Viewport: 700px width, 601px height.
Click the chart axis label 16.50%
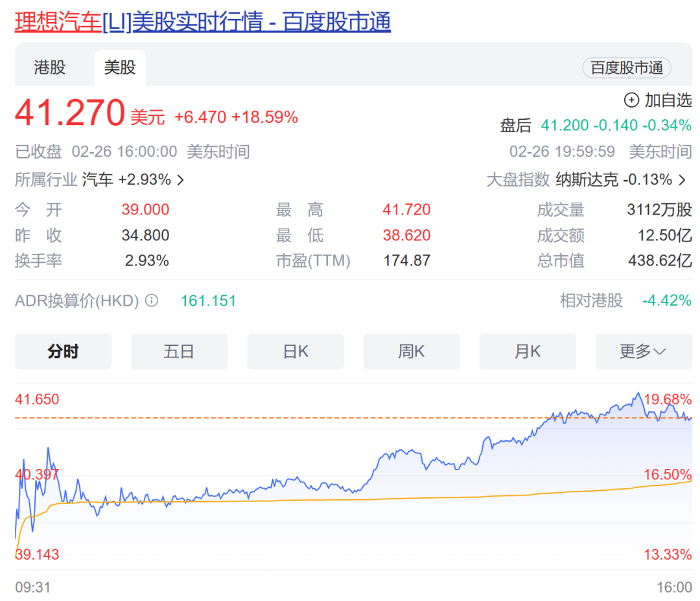668,475
